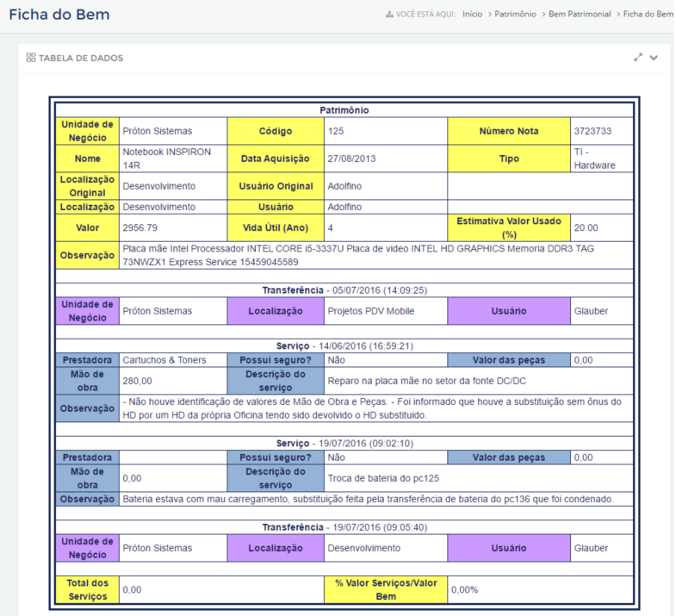Click the Data Aquisição yellow header cell

click(276, 159)
